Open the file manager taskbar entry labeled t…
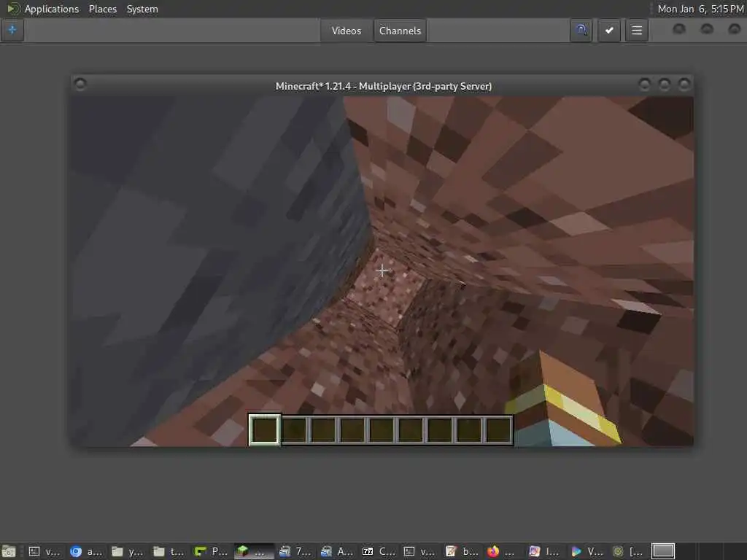The height and width of the screenshot is (560, 747). coord(169,551)
